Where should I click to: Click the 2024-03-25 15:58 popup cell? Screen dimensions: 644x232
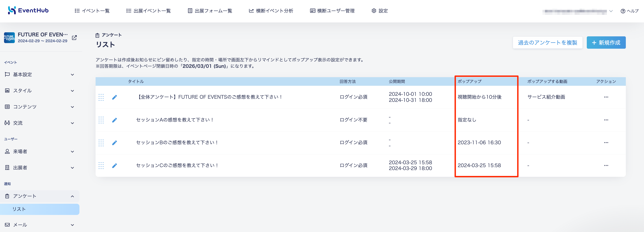pyautogui.click(x=479, y=166)
